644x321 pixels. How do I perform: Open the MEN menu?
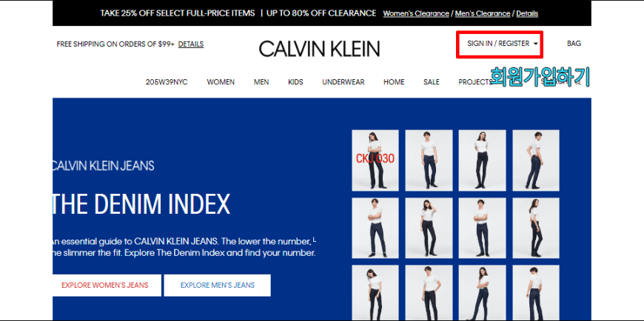pyautogui.click(x=261, y=82)
